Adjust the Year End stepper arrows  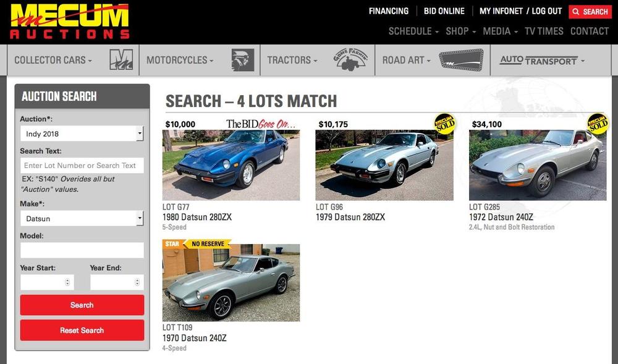(x=137, y=282)
